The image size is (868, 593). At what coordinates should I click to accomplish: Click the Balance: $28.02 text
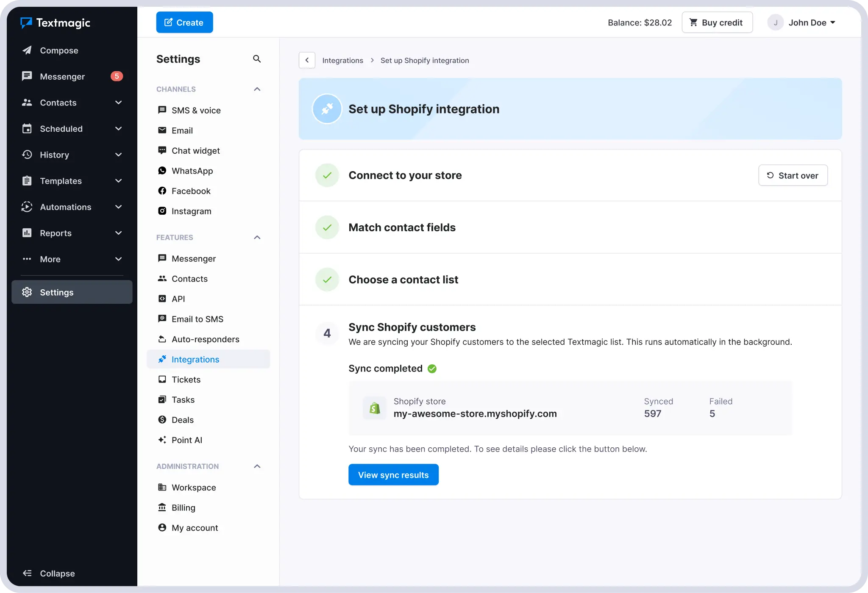coord(640,22)
